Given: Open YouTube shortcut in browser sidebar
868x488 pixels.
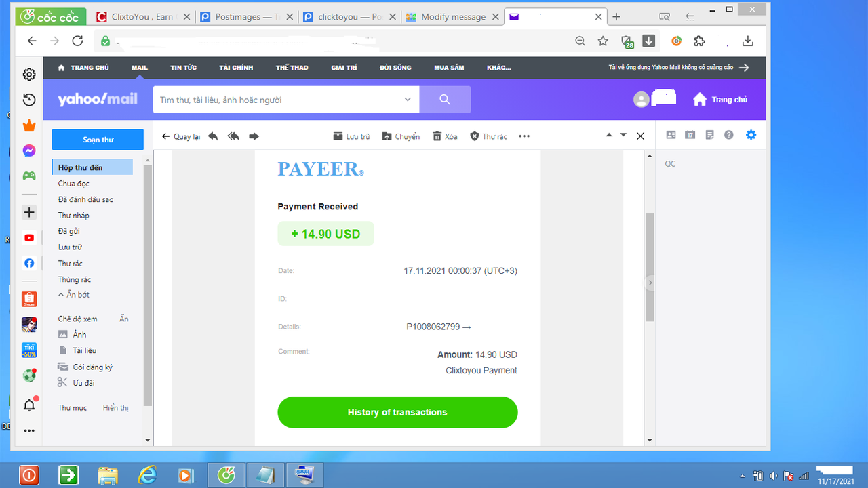Looking at the screenshot, I should 29,238.
